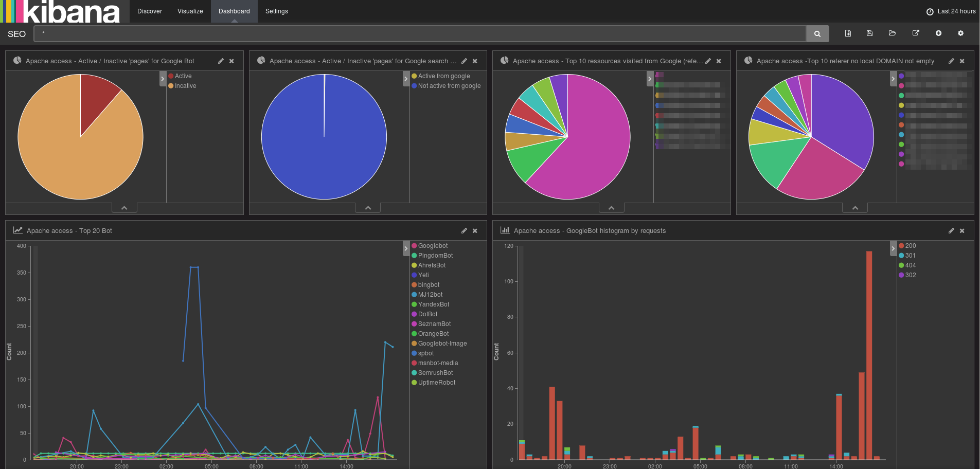Create a new dashboard with document icon
Viewport: 980px width, 469px height.
click(x=848, y=33)
